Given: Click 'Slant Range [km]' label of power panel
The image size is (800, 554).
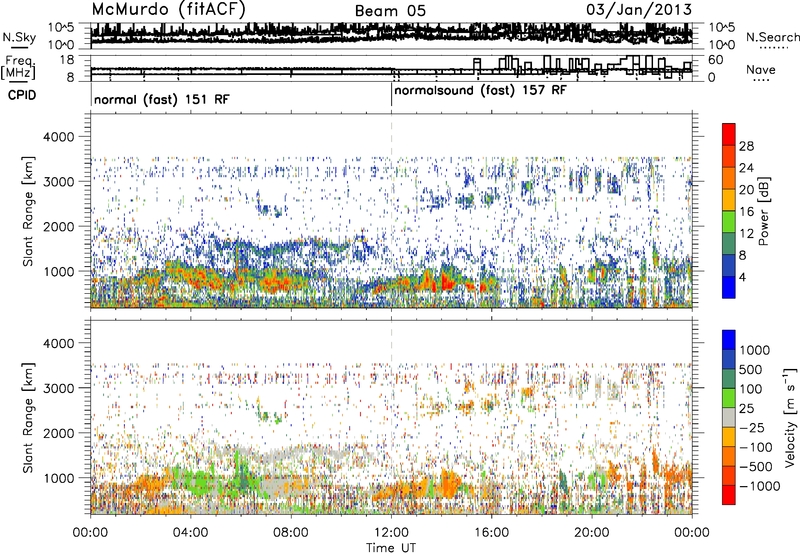Looking at the screenshot, I should (29, 211).
